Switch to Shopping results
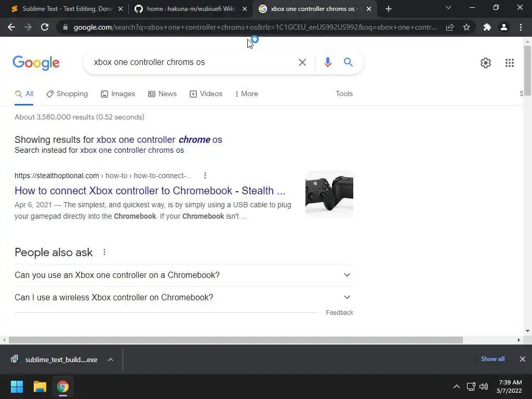This screenshot has width=532, height=399. (x=67, y=94)
